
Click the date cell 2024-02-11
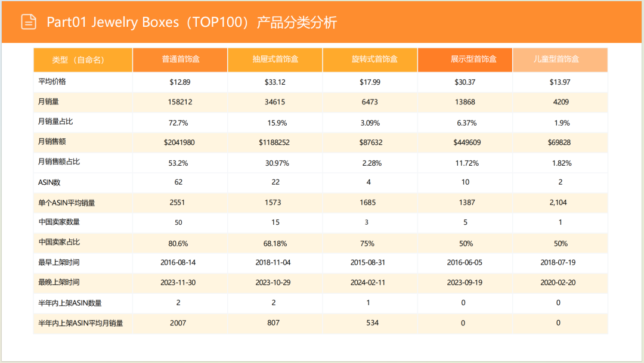367,283
